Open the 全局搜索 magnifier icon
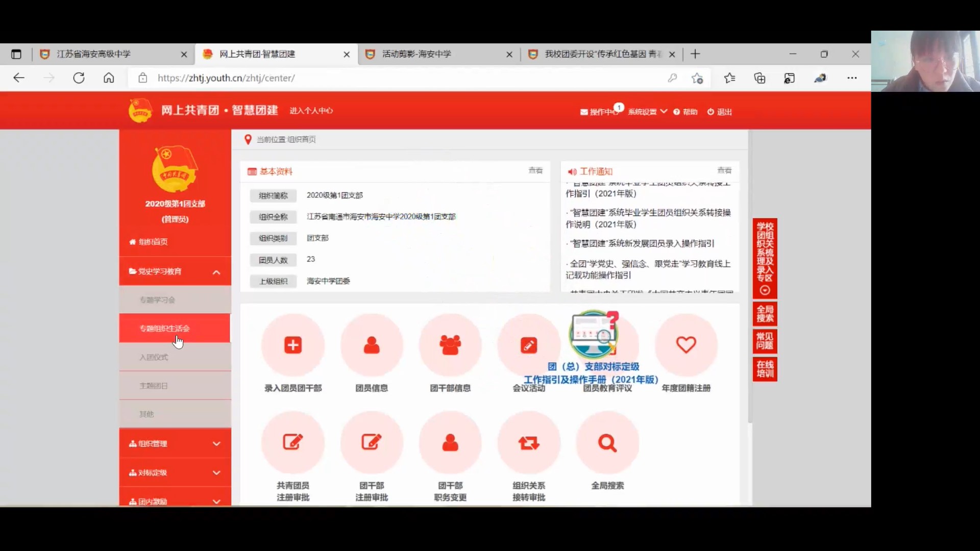 607,442
